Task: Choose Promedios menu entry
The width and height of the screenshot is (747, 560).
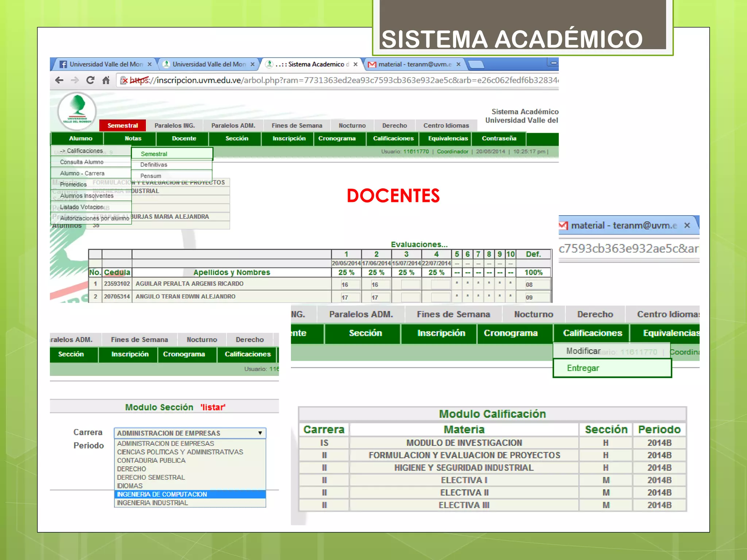Action: click(x=91, y=185)
